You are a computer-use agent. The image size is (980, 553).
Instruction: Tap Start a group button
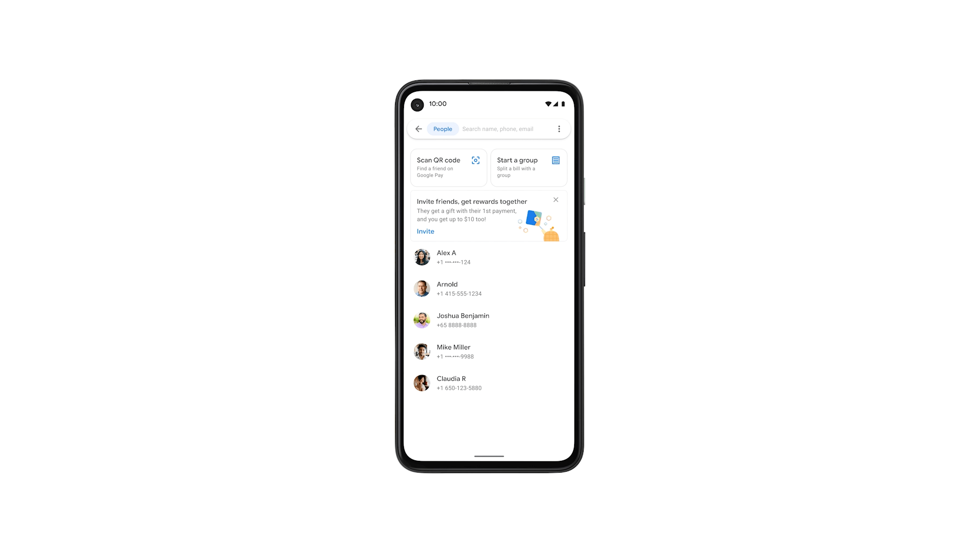(529, 167)
